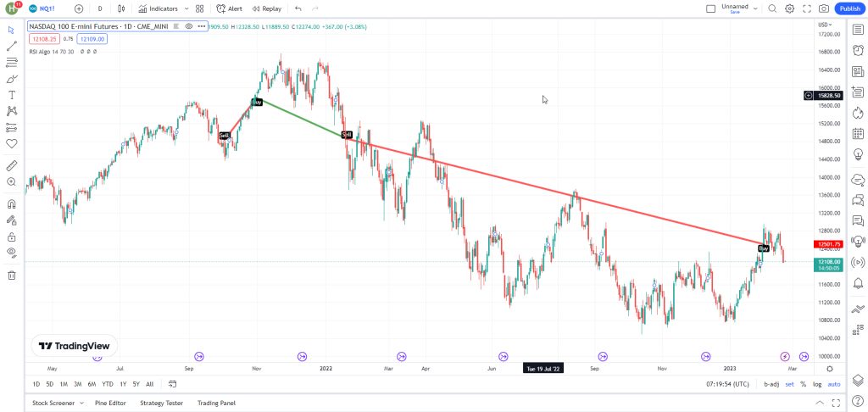This screenshot has height=412, width=868.
Task: Toggle auto scale for the chart
Action: point(834,384)
